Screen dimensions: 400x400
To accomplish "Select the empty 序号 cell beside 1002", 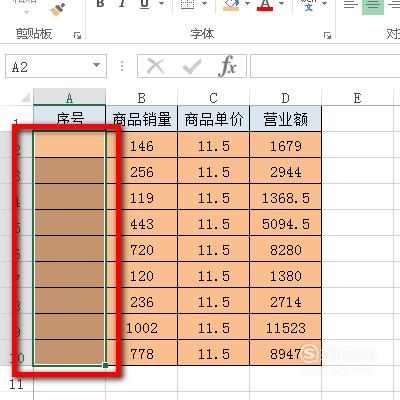I will point(69,327).
